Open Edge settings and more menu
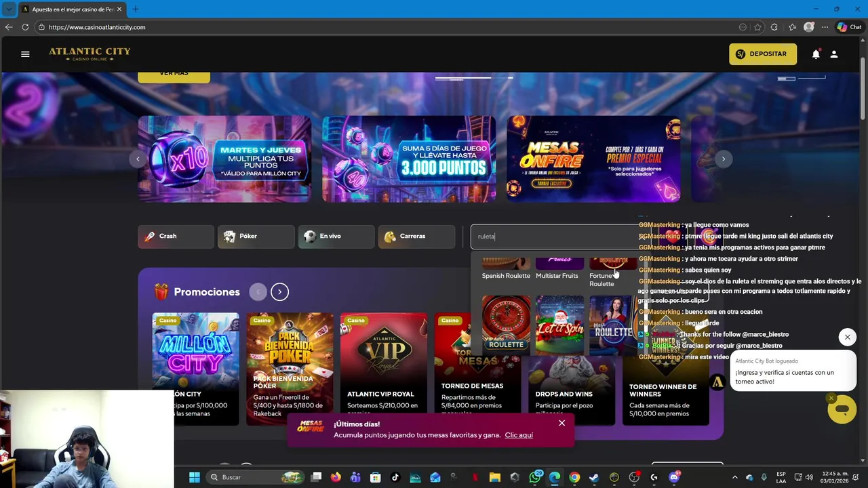Screen dimensions: 868x488 [825, 27]
